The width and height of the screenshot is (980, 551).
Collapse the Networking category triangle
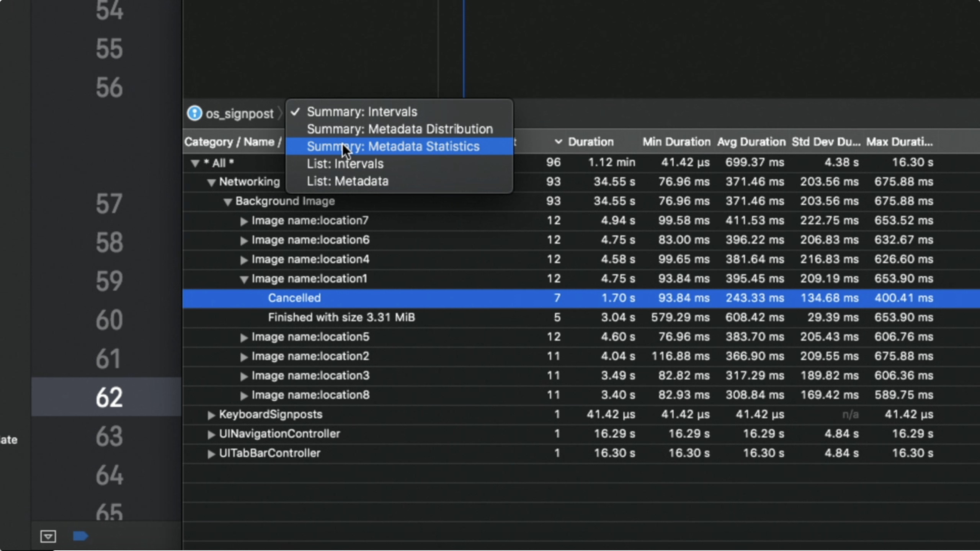click(x=211, y=183)
